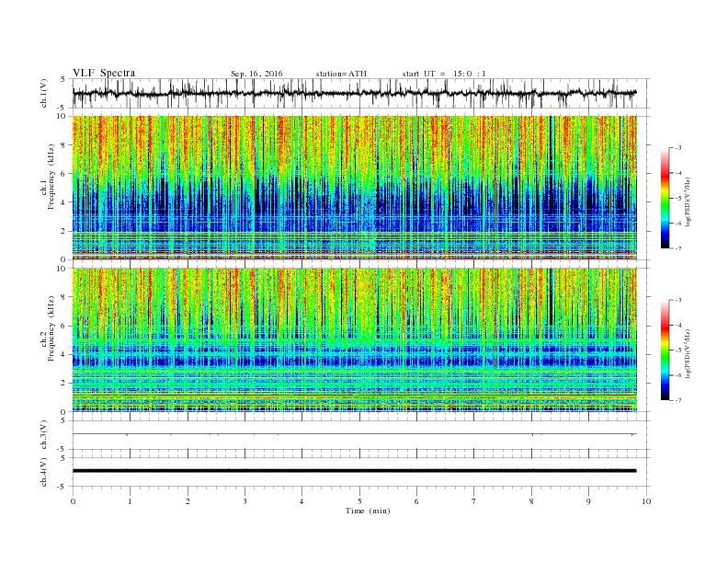Click the ch.1 frequency axis "4" tick label
Viewport: 728px width, 563px height.
click(x=64, y=202)
